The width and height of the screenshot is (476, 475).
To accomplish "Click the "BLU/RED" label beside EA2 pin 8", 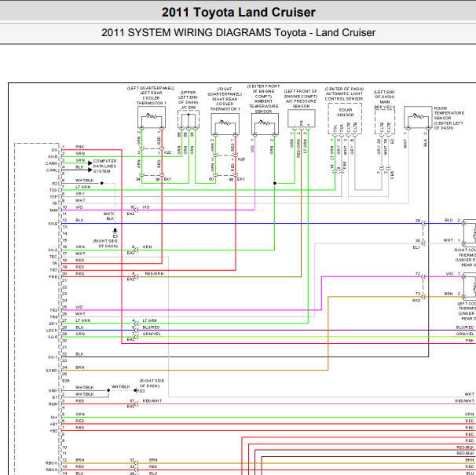I will pyautogui.click(x=151, y=327).
